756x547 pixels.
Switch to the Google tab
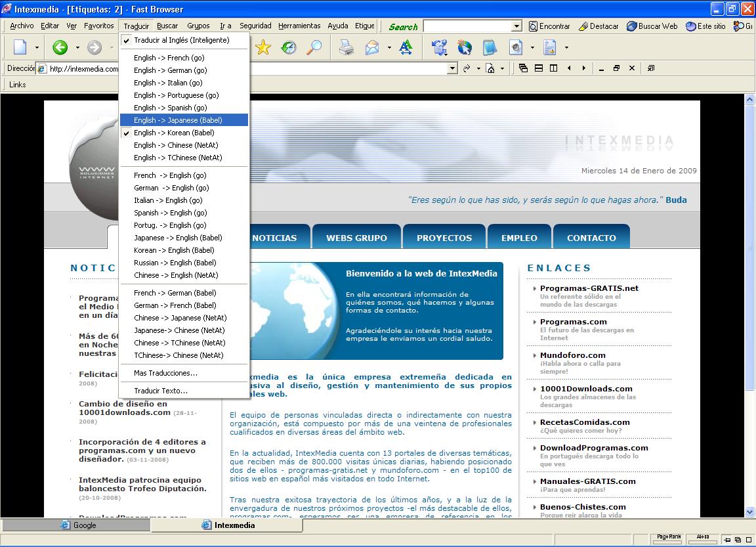coord(76,525)
